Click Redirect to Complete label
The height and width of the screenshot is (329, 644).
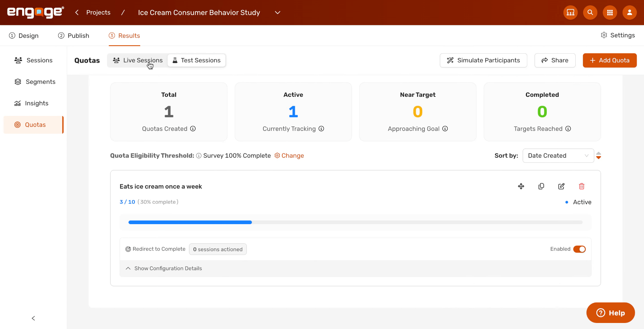(x=159, y=249)
